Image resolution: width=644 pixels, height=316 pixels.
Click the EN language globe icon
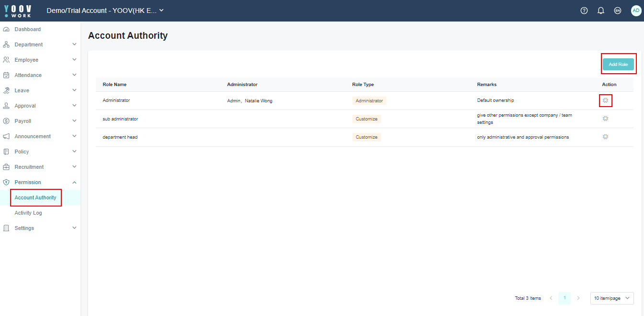(x=618, y=11)
